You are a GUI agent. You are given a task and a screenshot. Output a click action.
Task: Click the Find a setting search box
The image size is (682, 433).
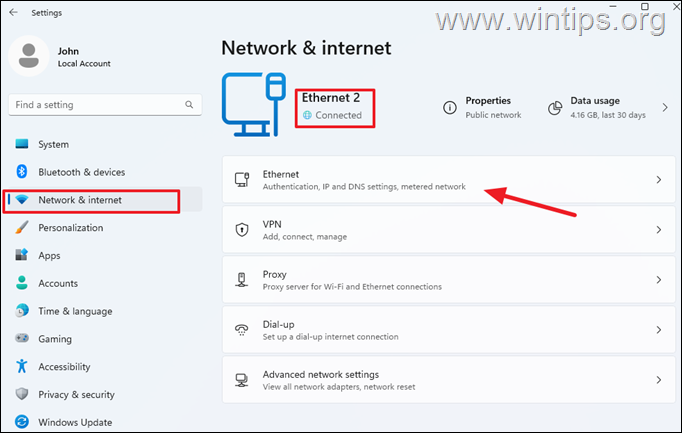pyautogui.click(x=105, y=105)
